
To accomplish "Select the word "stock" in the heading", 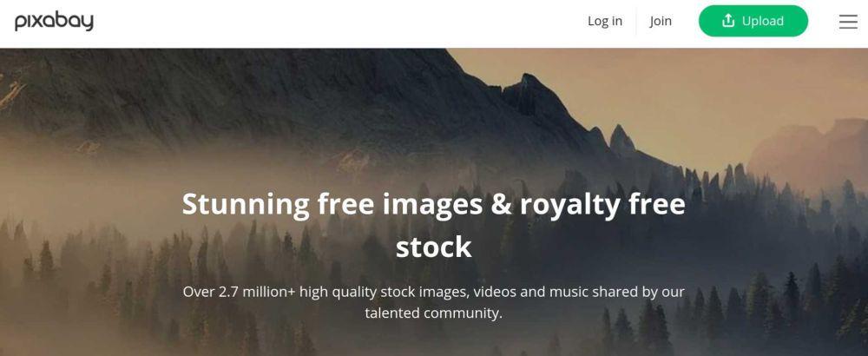I will (433, 247).
